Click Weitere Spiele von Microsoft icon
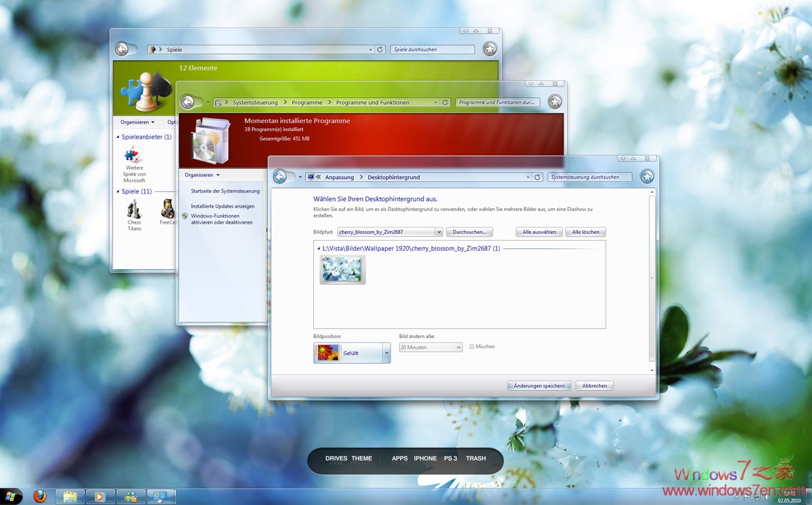This screenshot has width=812, height=505. point(134,156)
